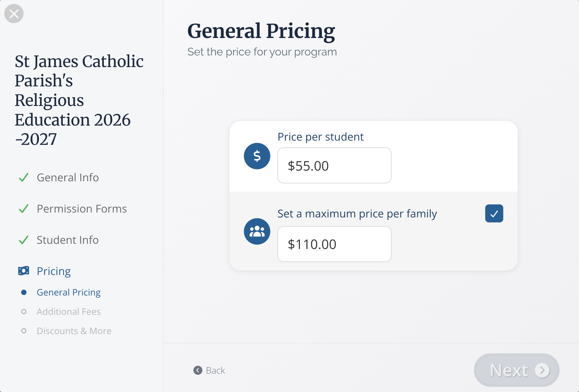The height and width of the screenshot is (392, 579).
Task: Select the General Pricing bullet indicator
Action: (24, 292)
